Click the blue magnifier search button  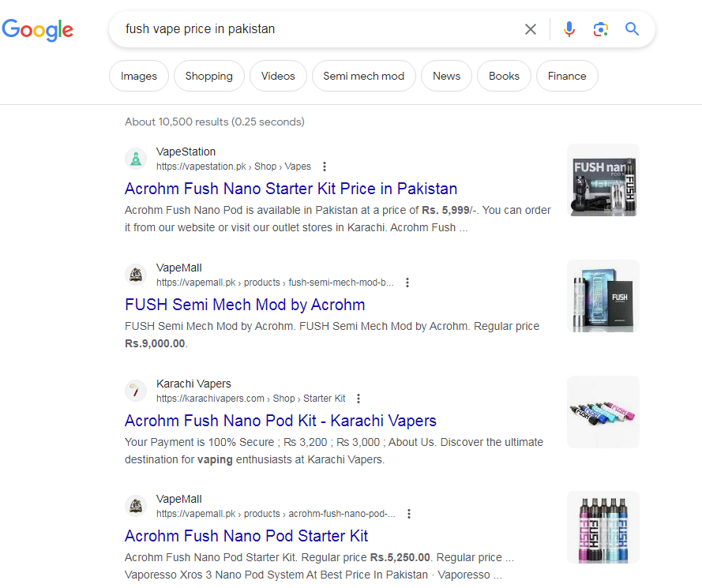click(632, 29)
